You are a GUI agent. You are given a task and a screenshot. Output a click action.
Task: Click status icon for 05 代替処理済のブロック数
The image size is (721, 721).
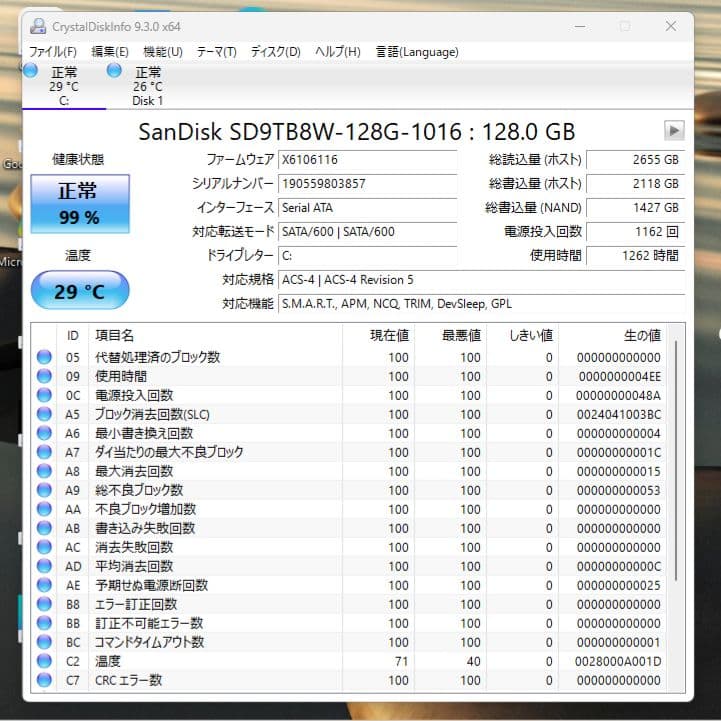click(44, 357)
